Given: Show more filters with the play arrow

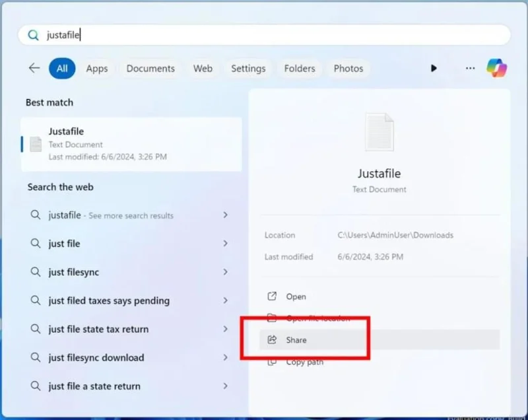Looking at the screenshot, I should tap(434, 69).
